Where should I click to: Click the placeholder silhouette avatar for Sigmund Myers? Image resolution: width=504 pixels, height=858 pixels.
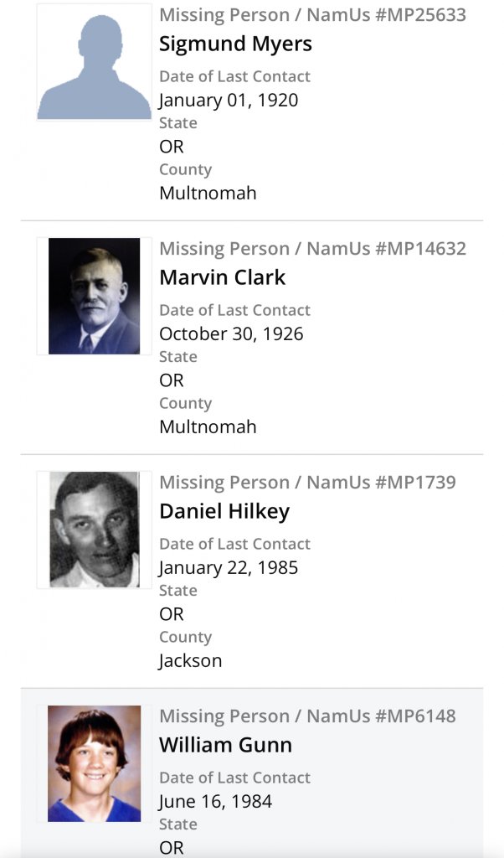click(x=94, y=63)
